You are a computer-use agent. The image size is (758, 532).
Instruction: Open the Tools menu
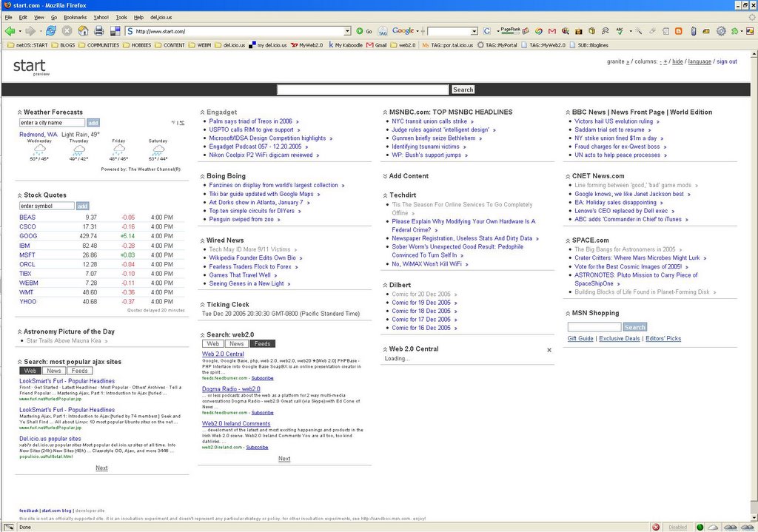coord(121,17)
